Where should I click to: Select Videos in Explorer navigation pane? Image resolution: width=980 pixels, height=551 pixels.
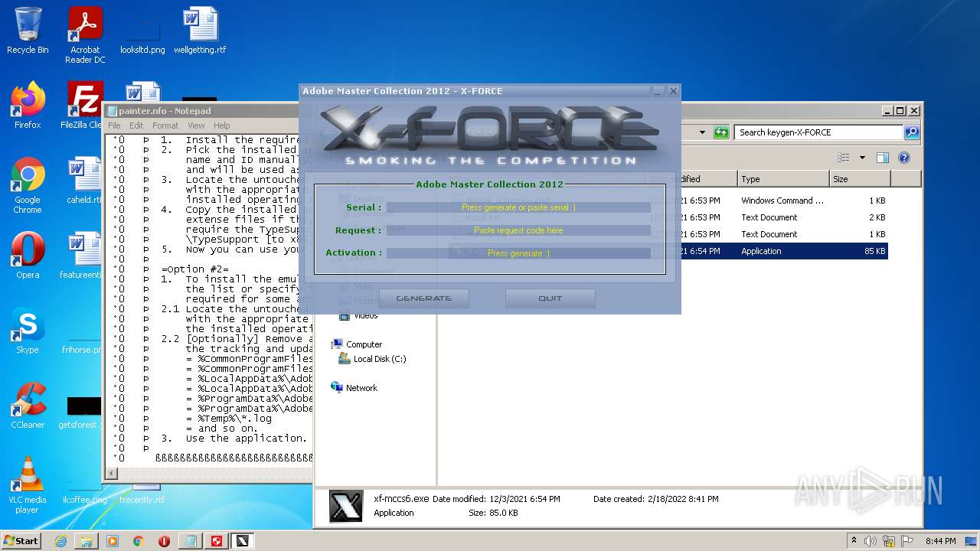tap(358, 315)
